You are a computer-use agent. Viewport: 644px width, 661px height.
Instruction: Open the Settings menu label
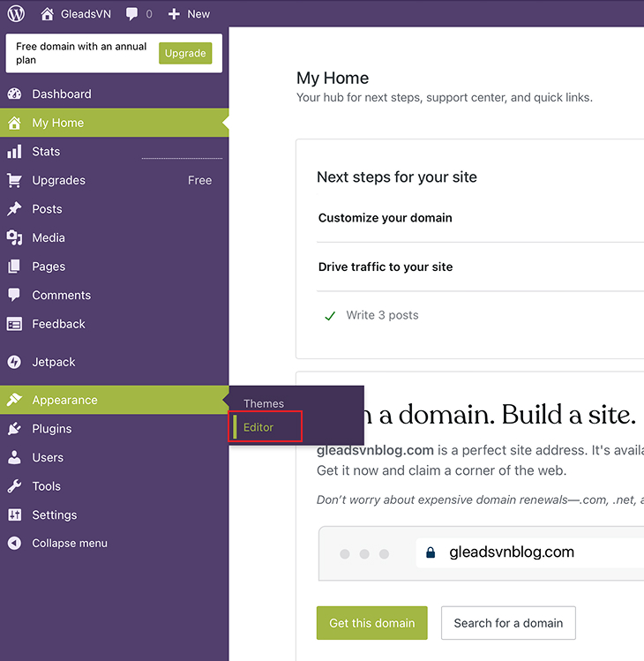click(55, 515)
